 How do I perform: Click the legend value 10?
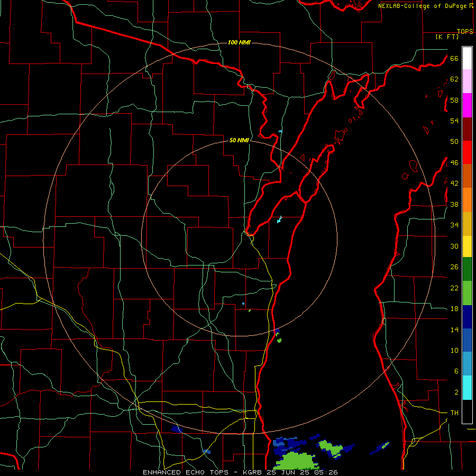tap(454, 350)
